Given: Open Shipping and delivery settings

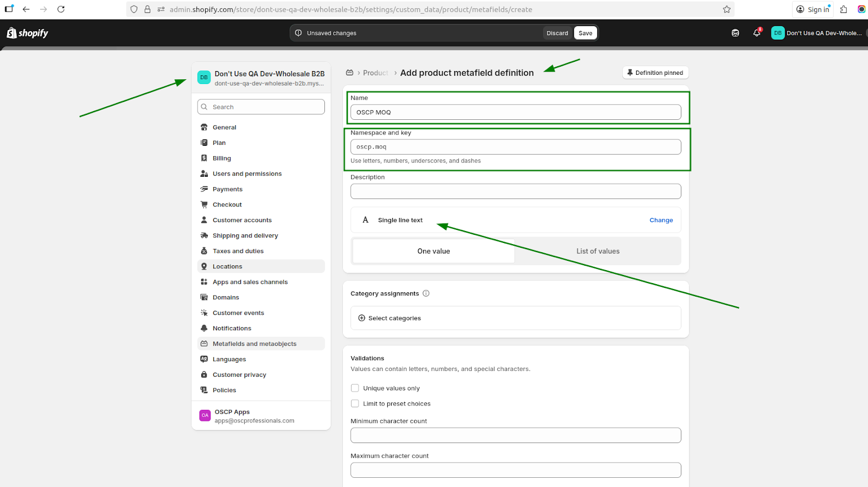Looking at the screenshot, I should click(x=245, y=236).
